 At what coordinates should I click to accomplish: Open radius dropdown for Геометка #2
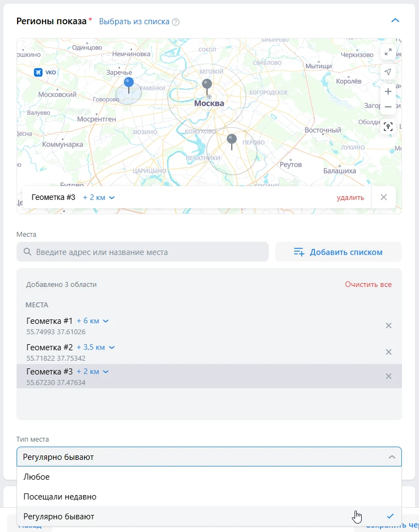click(95, 348)
